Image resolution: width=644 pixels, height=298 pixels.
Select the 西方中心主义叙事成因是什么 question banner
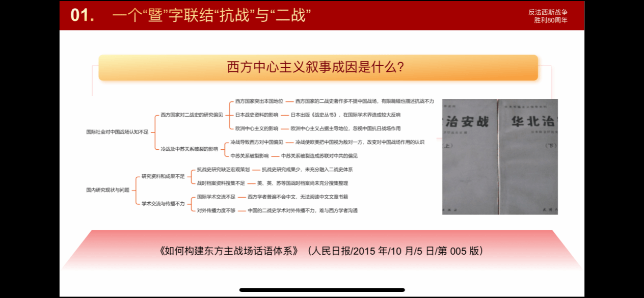click(x=318, y=68)
